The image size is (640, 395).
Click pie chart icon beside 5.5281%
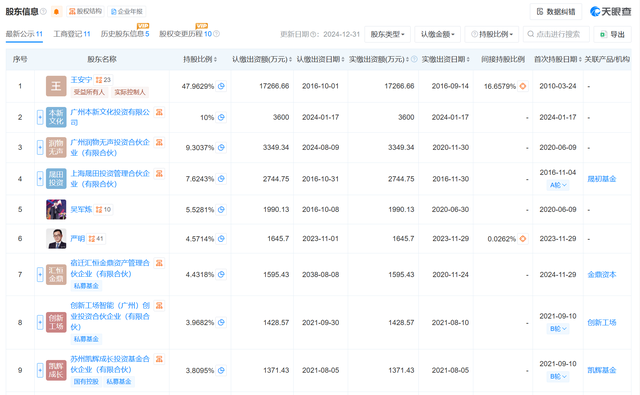click(x=221, y=210)
